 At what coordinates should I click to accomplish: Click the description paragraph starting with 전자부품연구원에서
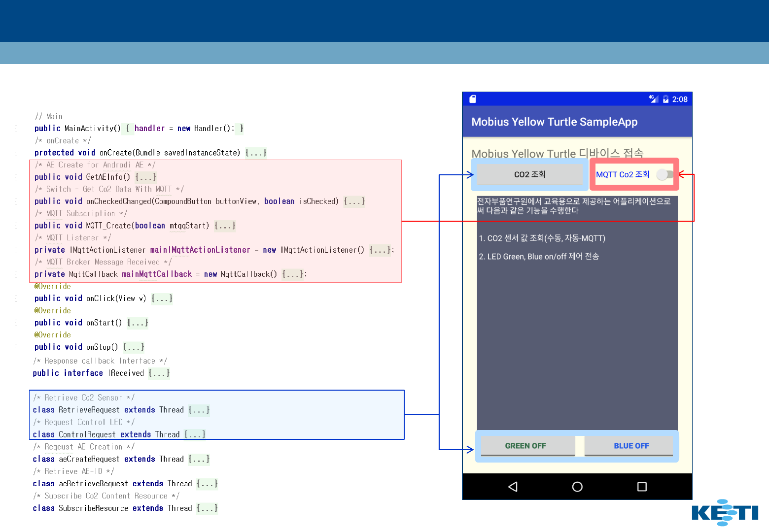(x=574, y=206)
